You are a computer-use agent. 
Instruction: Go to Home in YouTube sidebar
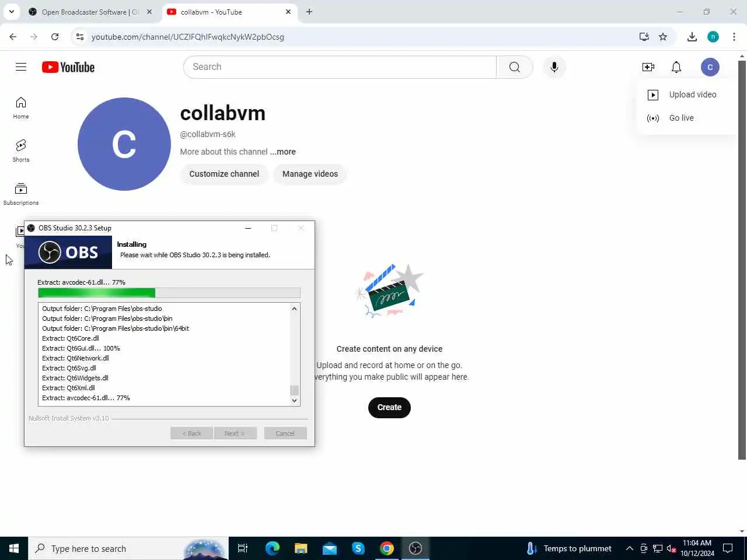click(21, 108)
